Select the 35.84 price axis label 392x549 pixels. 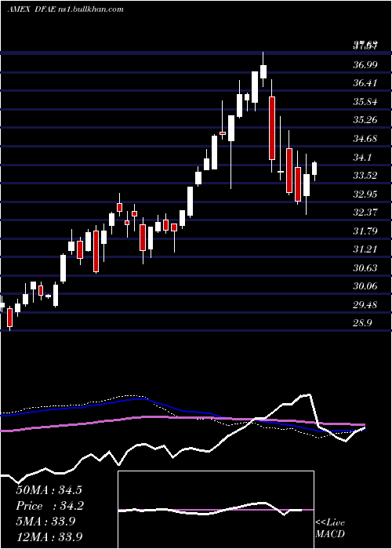(365, 102)
